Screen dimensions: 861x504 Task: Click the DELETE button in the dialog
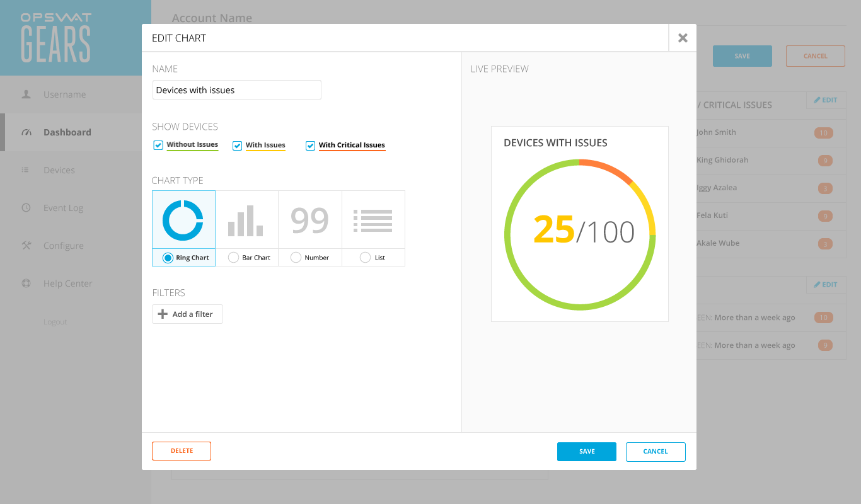[182, 451]
